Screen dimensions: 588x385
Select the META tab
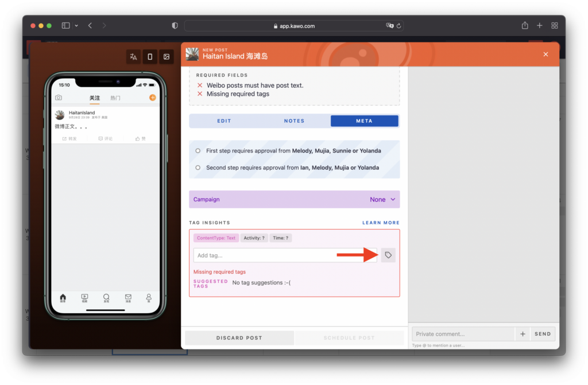[364, 121]
